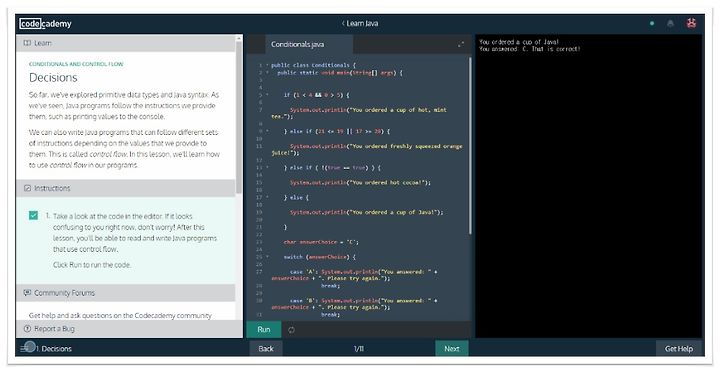
Task: Collapse the Learn section header
Action: (125, 43)
